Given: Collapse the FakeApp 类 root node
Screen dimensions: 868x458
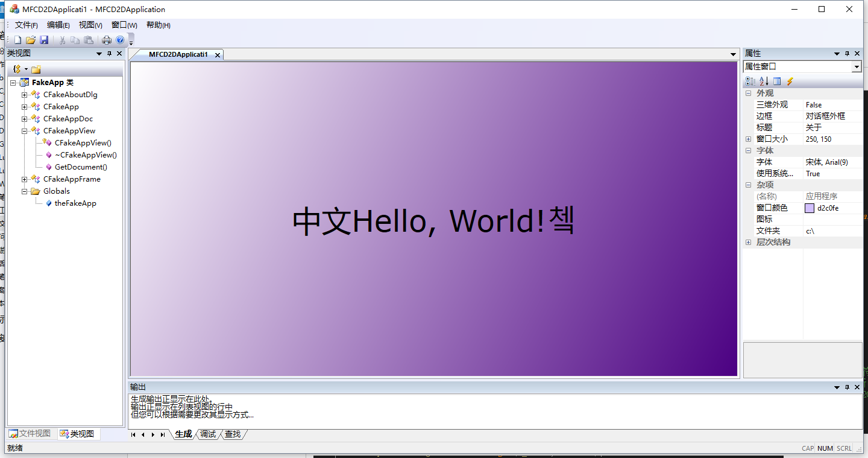Looking at the screenshot, I should coord(13,83).
